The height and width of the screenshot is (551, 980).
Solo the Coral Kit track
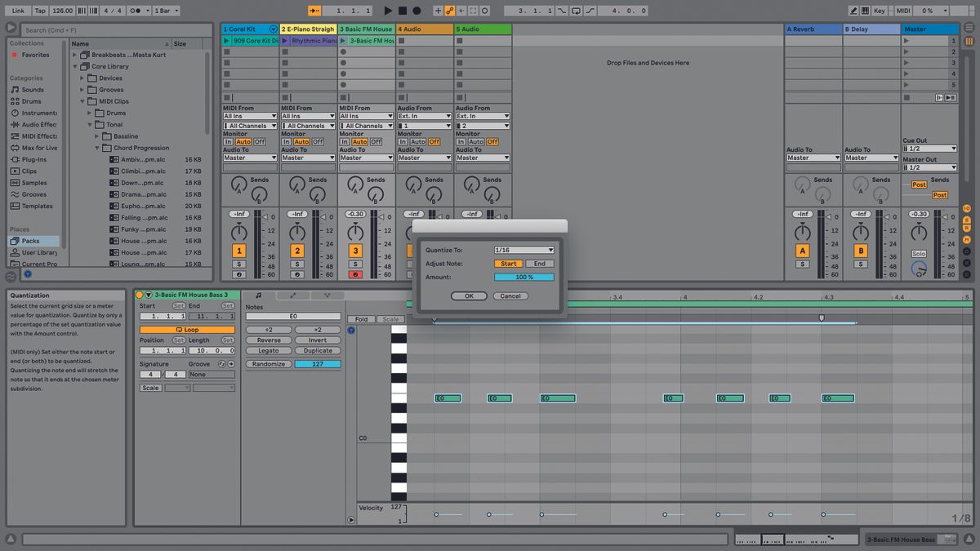tap(239, 263)
